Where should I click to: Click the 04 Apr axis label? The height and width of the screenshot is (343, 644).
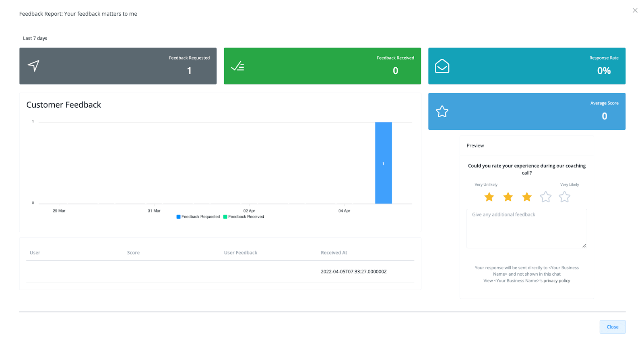click(x=344, y=211)
